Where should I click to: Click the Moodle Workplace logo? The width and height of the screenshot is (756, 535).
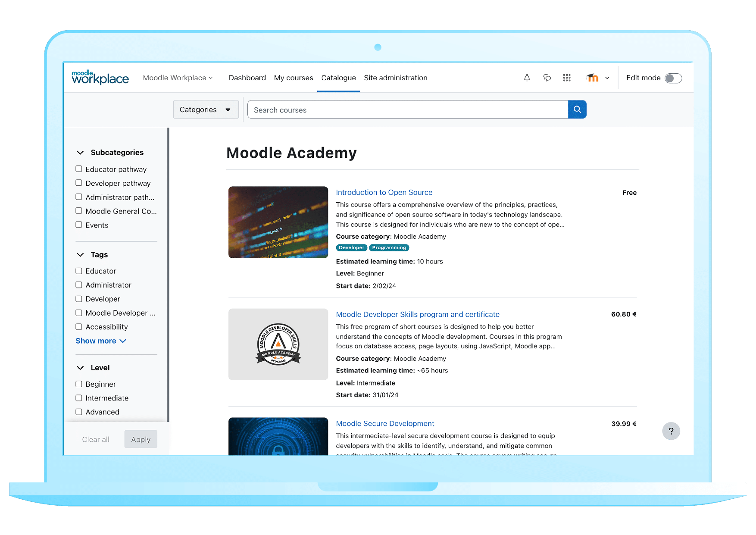click(100, 78)
